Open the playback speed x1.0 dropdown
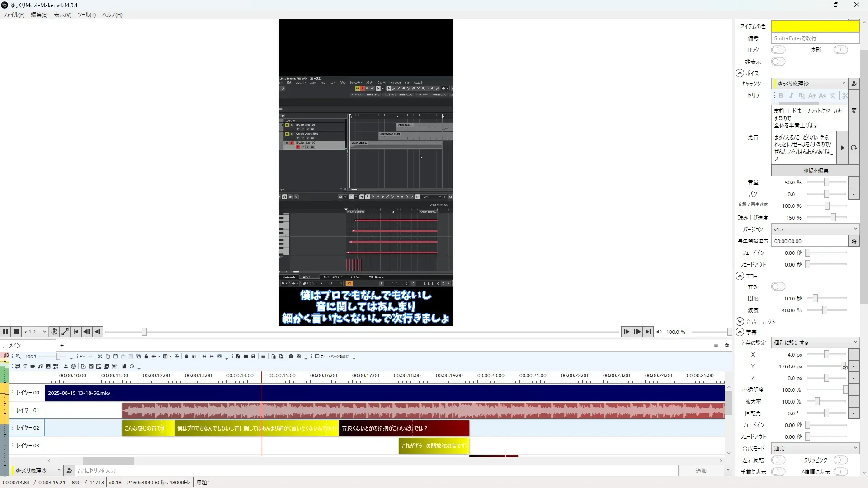Viewport: 868px width, 488px height. tap(35, 332)
